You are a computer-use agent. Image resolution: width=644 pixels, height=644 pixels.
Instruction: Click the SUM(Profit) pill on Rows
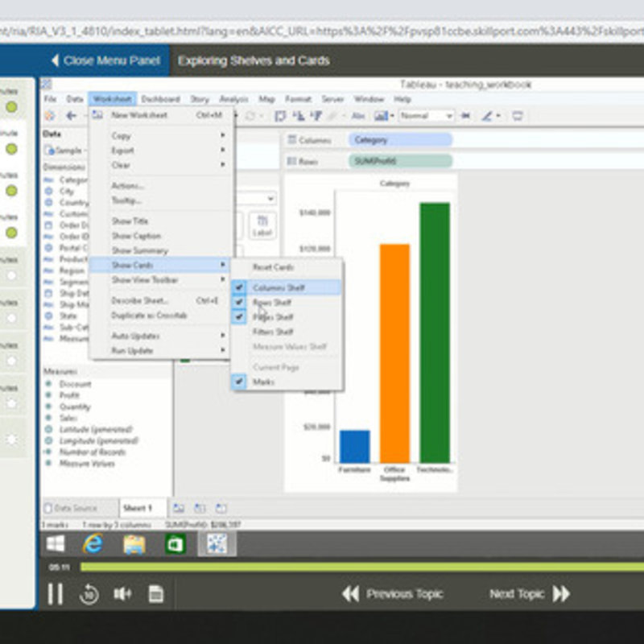coord(400,161)
